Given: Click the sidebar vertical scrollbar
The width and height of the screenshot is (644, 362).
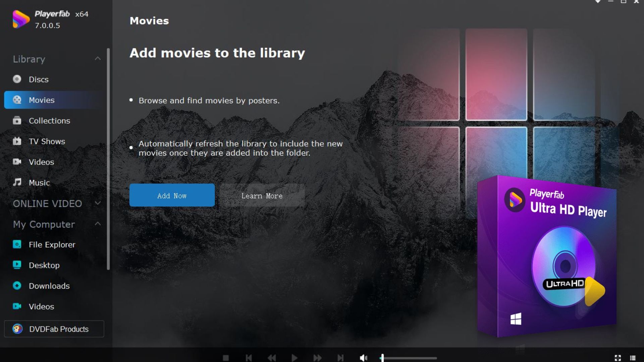Looking at the screenshot, I should click(x=108, y=159).
